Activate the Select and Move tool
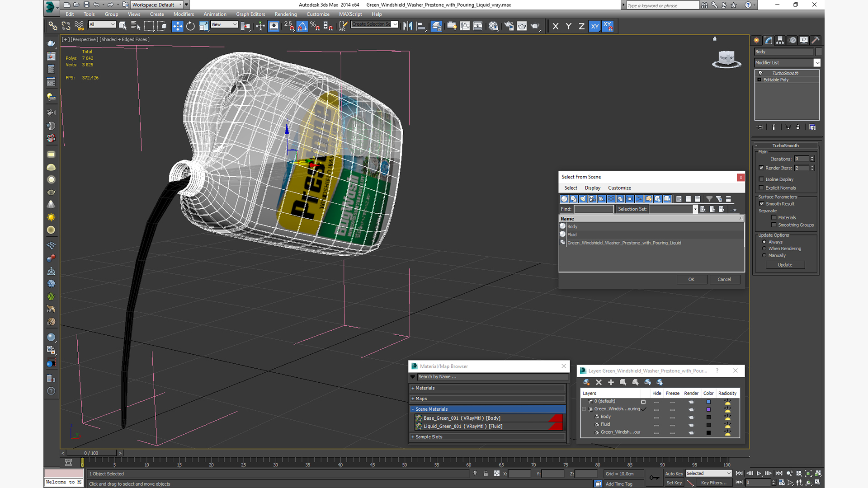Screen dimensions: 868x488 pos(177,26)
